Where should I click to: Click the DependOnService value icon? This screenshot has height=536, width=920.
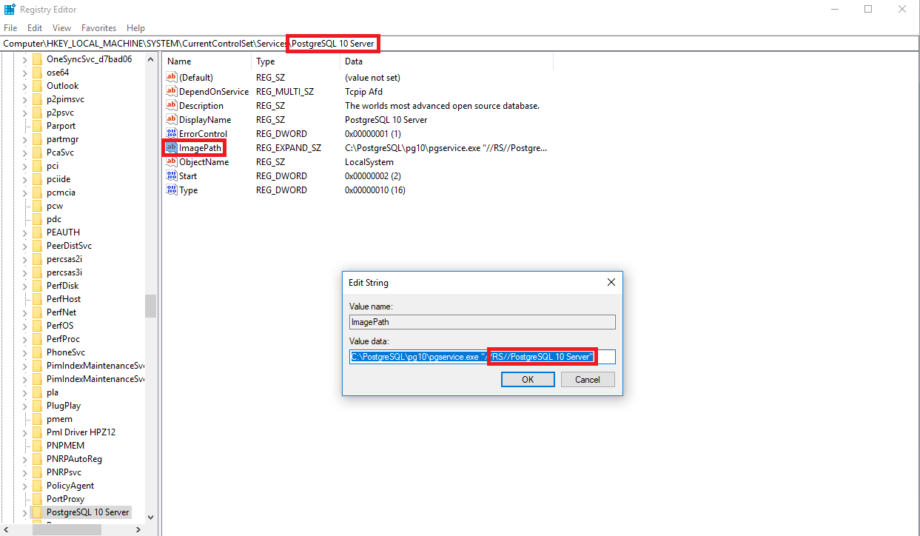coord(171,91)
